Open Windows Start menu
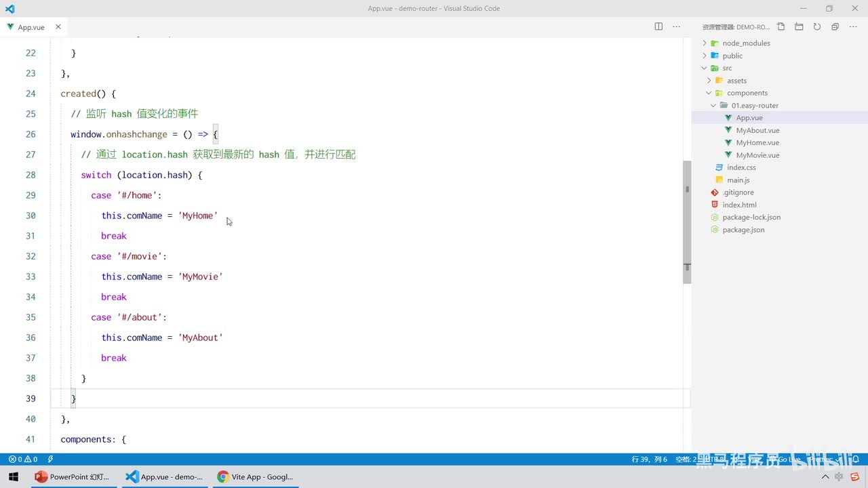This screenshot has width=868, height=488. pyautogui.click(x=14, y=476)
